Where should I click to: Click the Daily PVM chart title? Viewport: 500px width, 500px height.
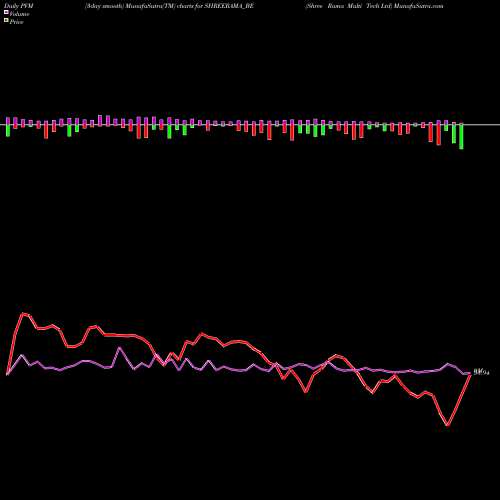click(x=19, y=6)
